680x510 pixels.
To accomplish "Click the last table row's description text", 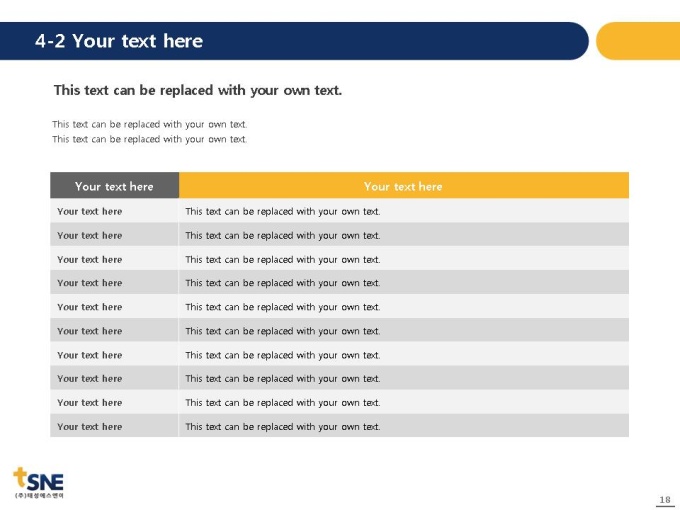I will pyautogui.click(x=283, y=427).
